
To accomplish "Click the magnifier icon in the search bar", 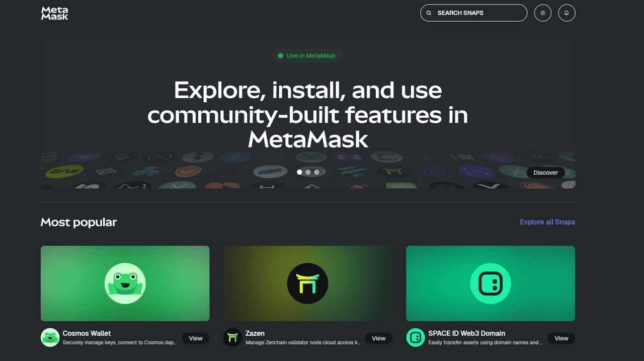I will click(429, 13).
